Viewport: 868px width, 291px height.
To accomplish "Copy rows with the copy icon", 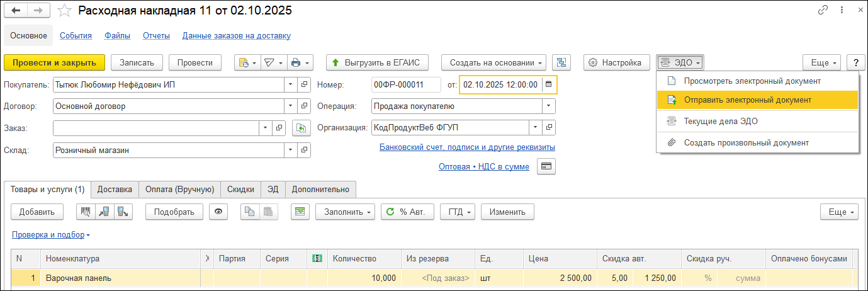I will tap(251, 212).
